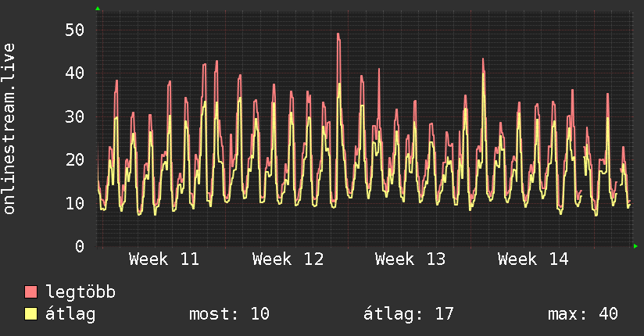The height and width of the screenshot is (336, 644).
Task: Click the Week 11 axis label
Action: (164, 259)
